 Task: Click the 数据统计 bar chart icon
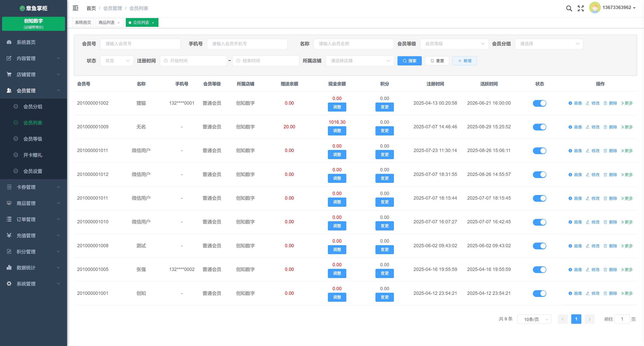click(9, 268)
